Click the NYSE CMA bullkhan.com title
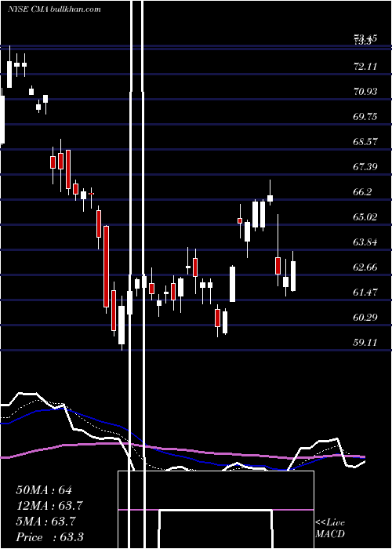 (54, 9)
